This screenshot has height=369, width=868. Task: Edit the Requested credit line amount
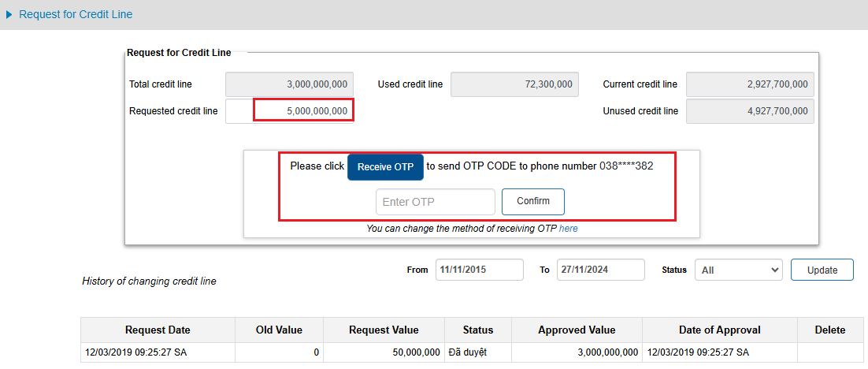(x=290, y=111)
